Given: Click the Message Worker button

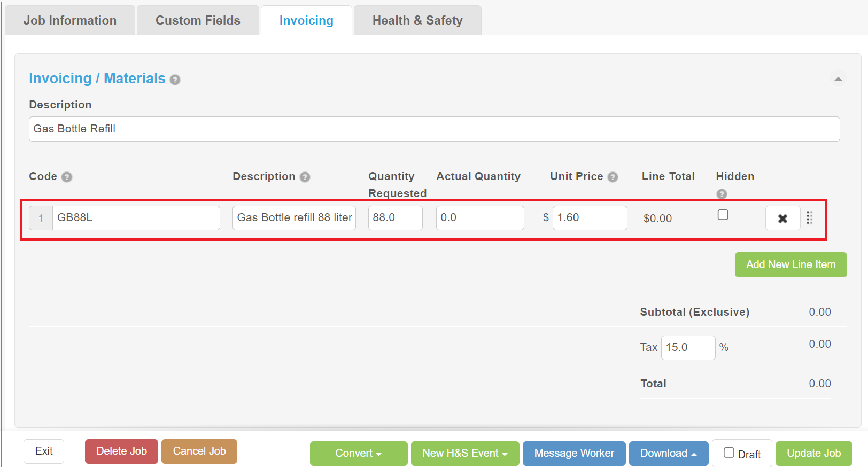Looking at the screenshot, I should [574, 453].
